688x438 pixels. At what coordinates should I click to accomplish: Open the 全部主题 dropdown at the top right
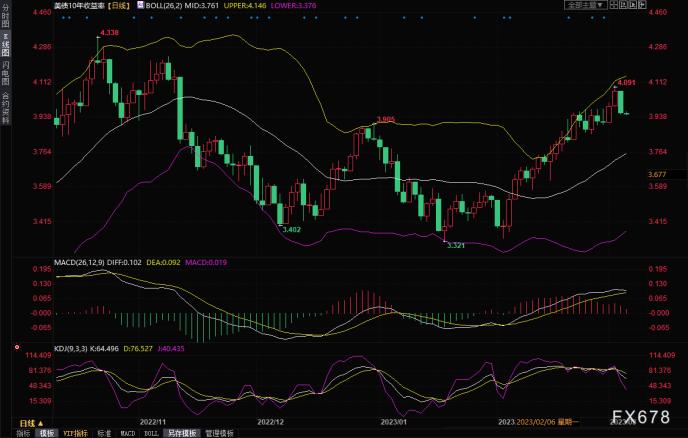(586, 5)
